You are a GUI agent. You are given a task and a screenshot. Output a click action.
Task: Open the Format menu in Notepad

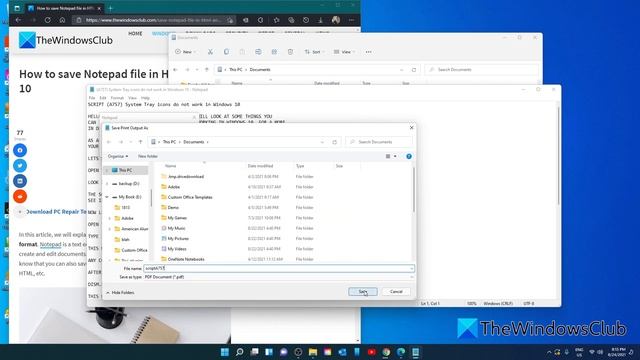click(117, 98)
